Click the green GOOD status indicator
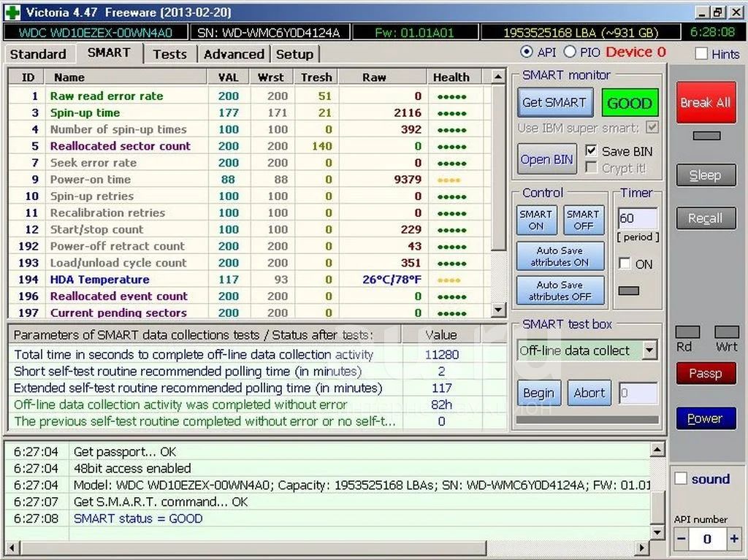This screenshot has height=560, width=748. [630, 102]
